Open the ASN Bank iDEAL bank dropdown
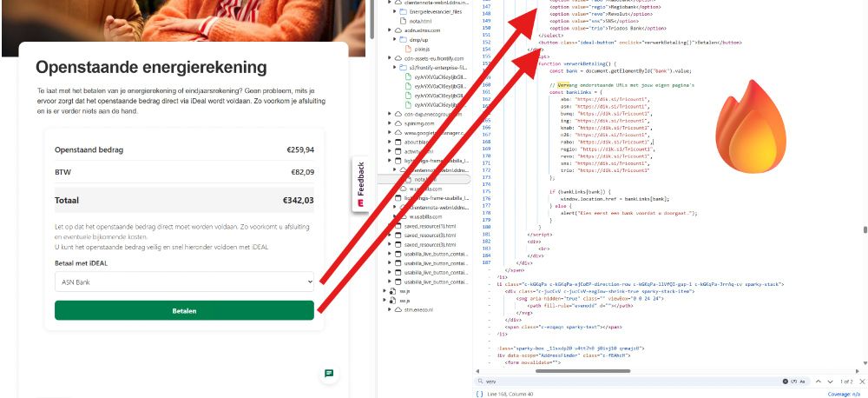This screenshot has width=868, height=398. tap(184, 282)
